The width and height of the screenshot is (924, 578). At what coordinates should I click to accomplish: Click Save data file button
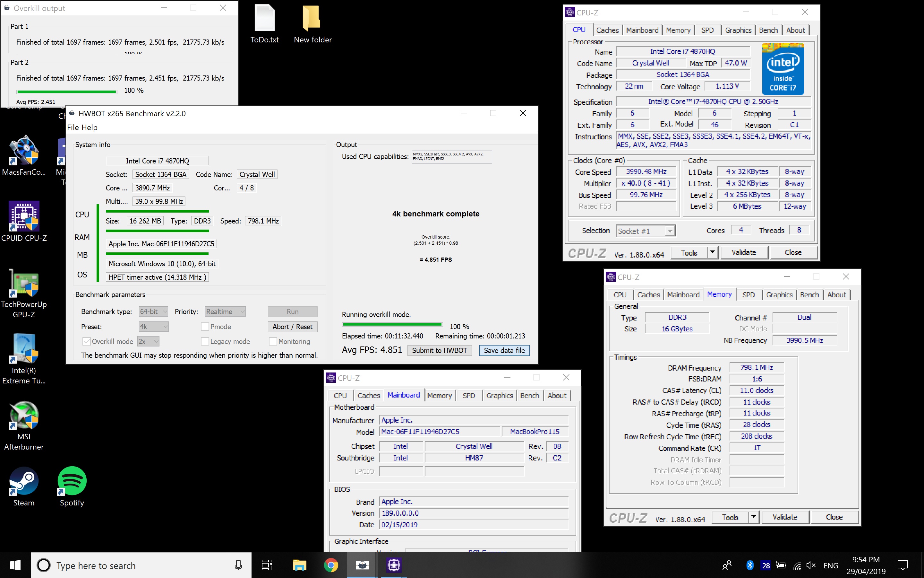coord(504,350)
